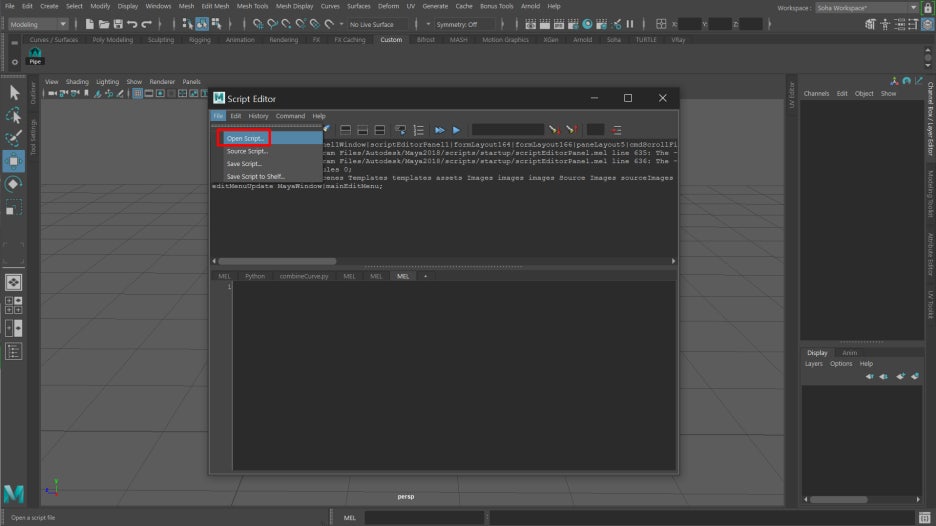Click the Maya logo icon at bottom left
Viewport: 936px width, 526px height.
[14, 494]
